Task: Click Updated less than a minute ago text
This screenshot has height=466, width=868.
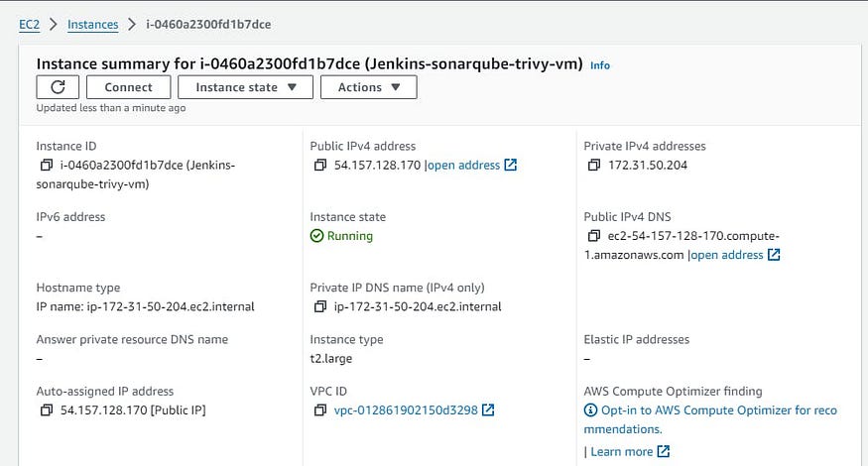Action: click(111, 108)
